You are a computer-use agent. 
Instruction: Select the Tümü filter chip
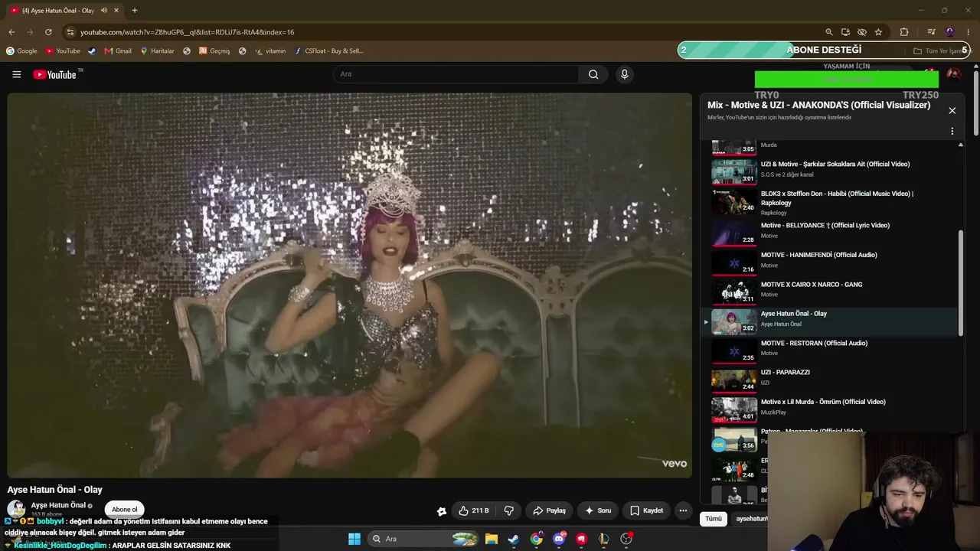(714, 519)
